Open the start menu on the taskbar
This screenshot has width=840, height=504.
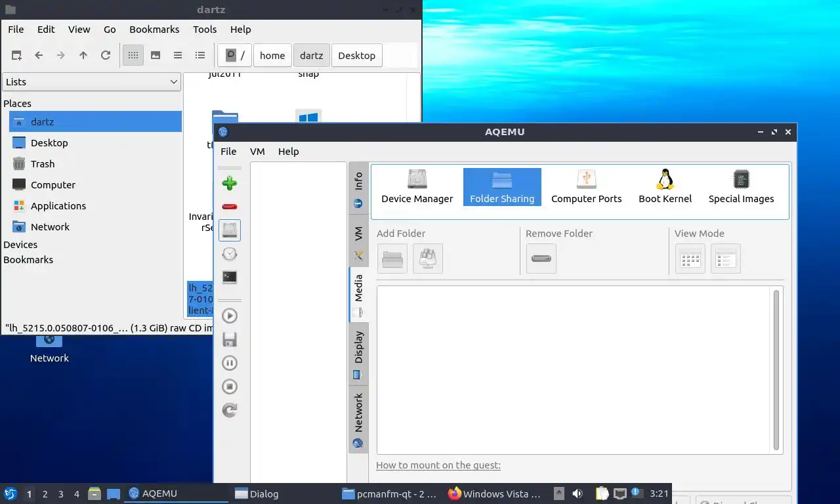10,493
